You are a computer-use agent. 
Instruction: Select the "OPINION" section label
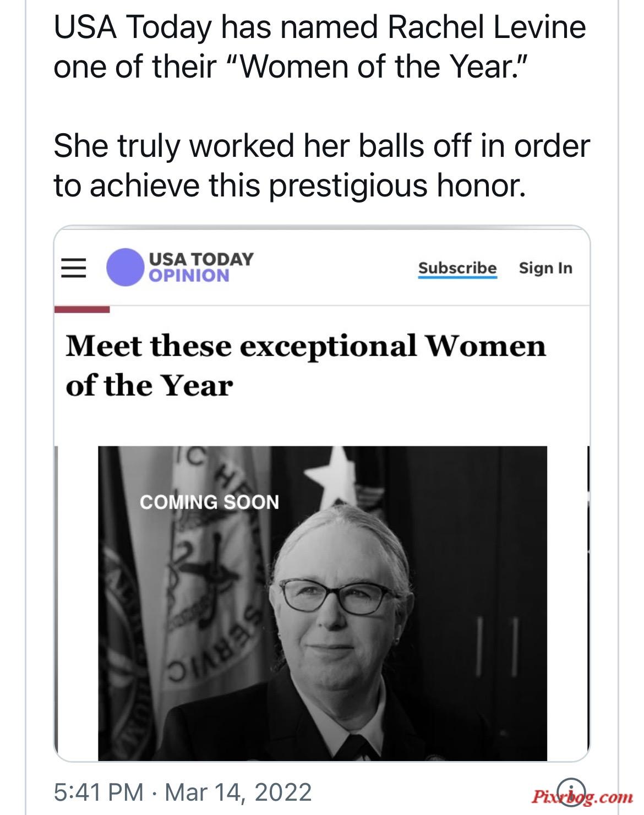click(x=189, y=276)
